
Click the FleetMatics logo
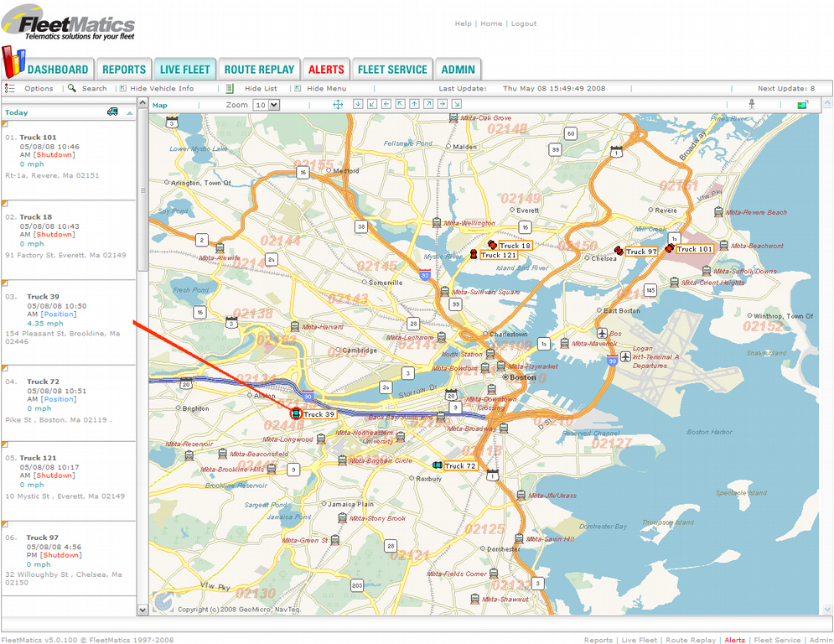point(68,23)
